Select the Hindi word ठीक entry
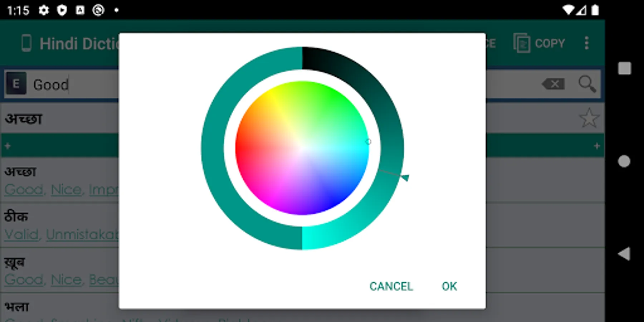 point(16,216)
